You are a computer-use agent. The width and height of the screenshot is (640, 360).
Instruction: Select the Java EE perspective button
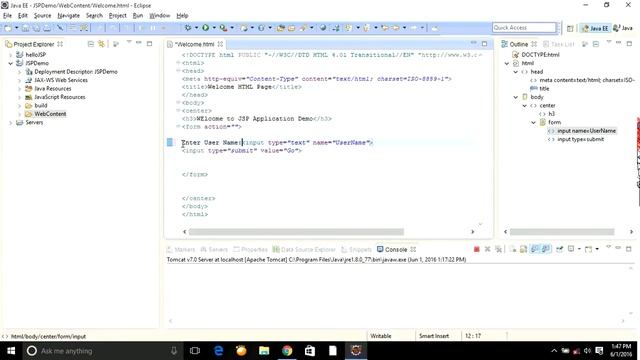[596, 28]
